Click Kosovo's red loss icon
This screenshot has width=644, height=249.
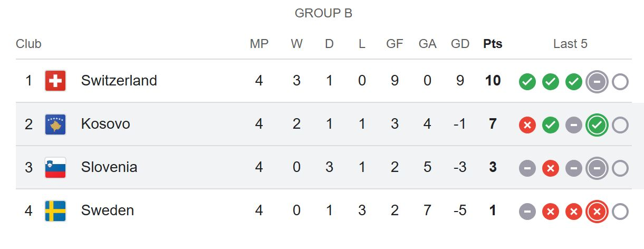527,125
